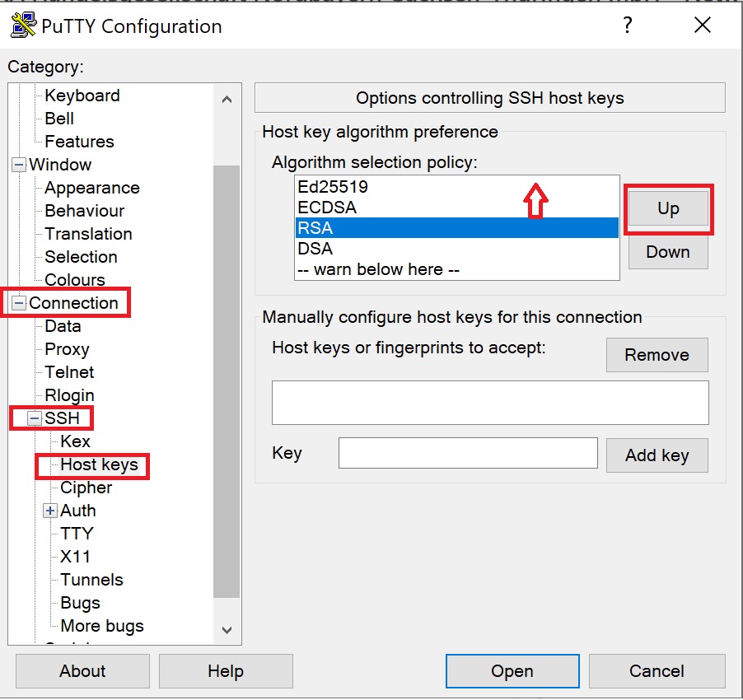Collapse the Connection category node
The image size is (743, 700).
19,303
